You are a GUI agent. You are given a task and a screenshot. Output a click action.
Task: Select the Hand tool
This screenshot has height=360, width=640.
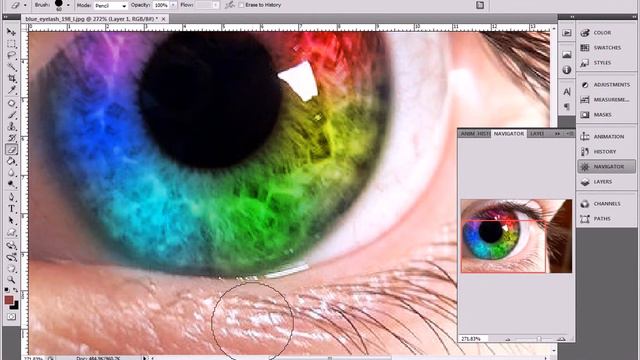[x=11, y=269]
